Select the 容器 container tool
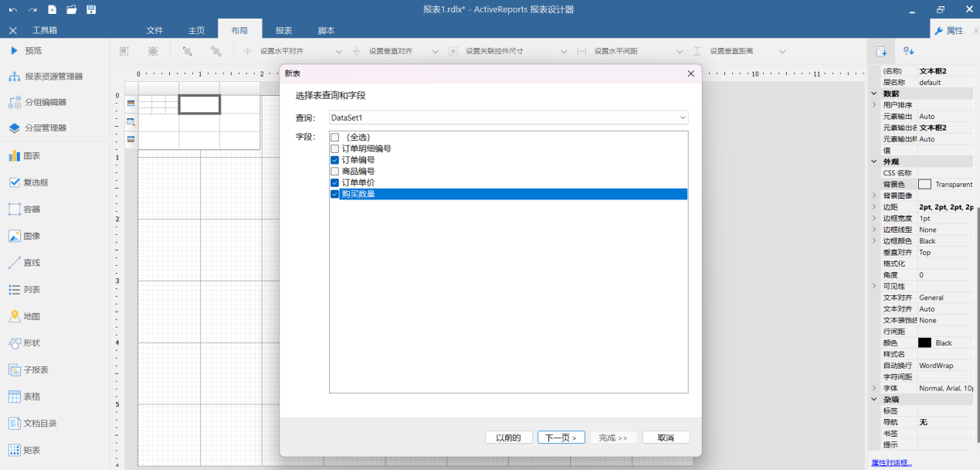The image size is (980, 470). (25, 209)
